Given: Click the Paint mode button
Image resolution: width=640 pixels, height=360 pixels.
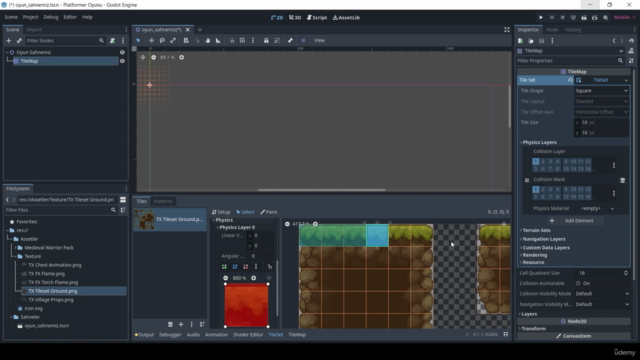Looking at the screenshot, I should [x=269, y=212].
